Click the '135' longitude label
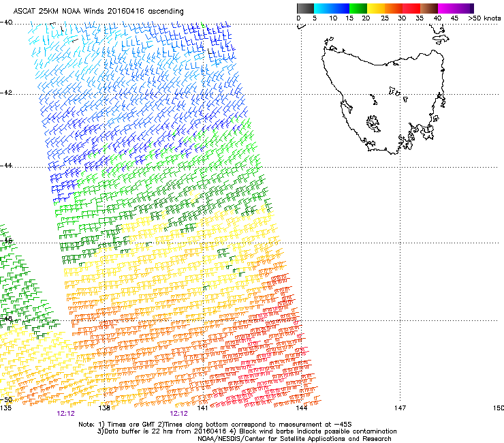 click(5, 408)
